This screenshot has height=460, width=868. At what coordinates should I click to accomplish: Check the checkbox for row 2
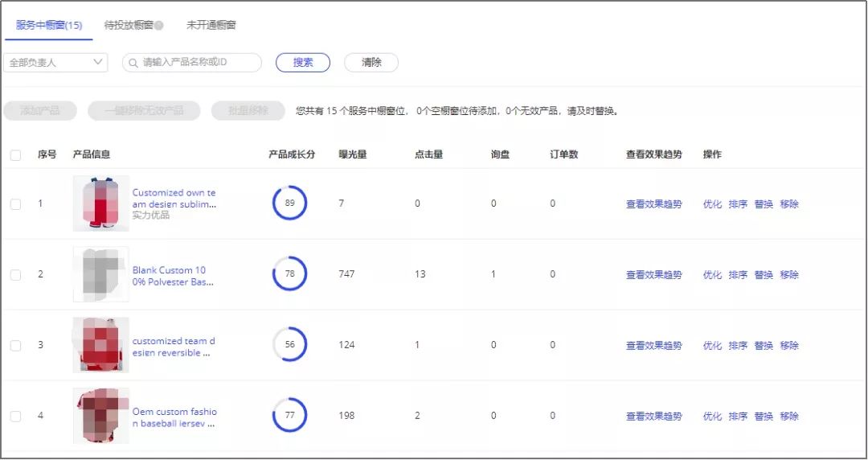[x=15, y=275]
